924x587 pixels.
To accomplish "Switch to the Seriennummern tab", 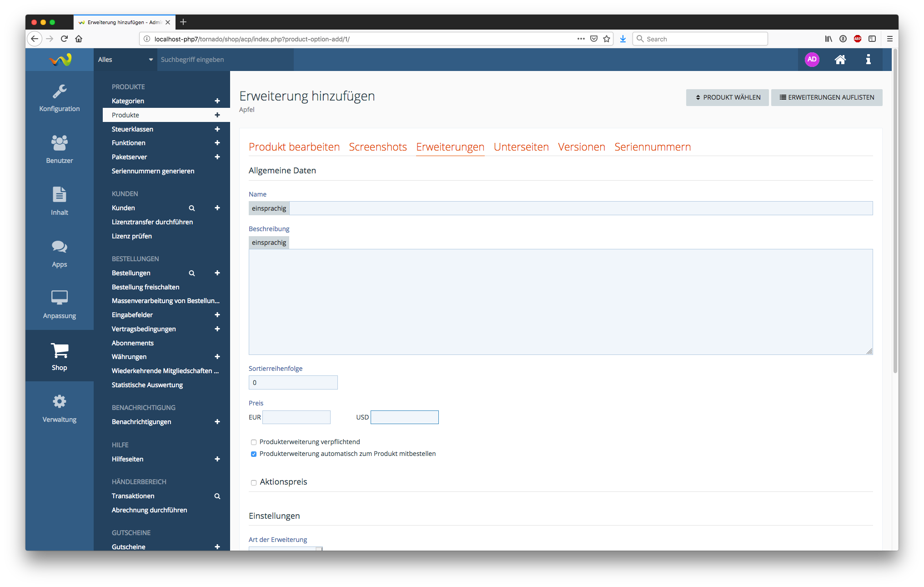I will click(x=652, y=147).
